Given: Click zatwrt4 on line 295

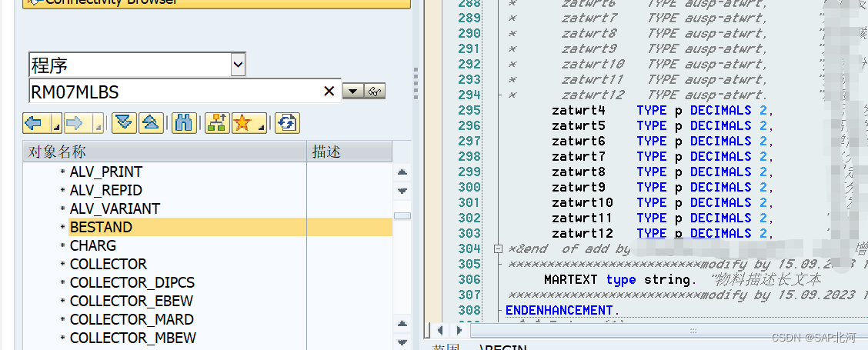Looking at the screenshot, I should (x=579, y=110).
